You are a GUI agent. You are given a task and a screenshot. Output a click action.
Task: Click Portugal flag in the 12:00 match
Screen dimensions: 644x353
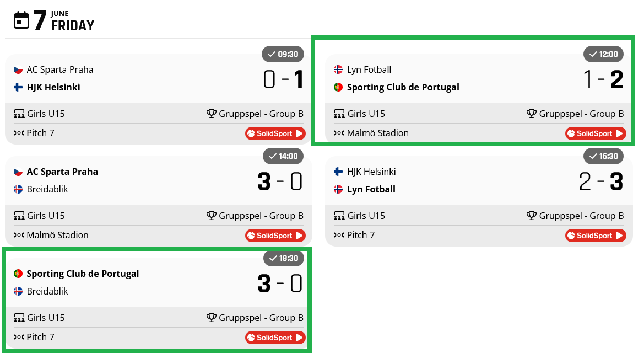coord(338,87)
